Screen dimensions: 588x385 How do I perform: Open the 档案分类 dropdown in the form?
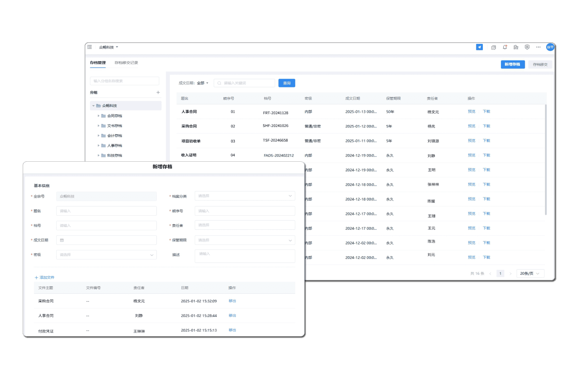pyautogui.click(x=245, y=196)
